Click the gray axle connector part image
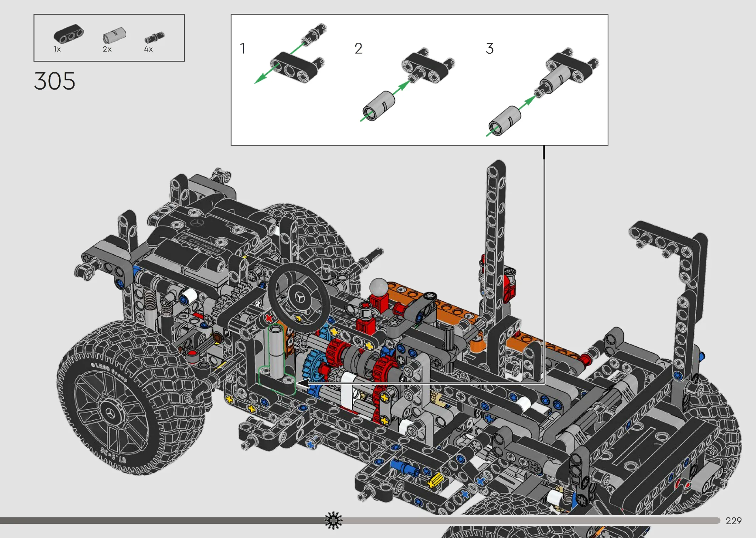Viewport: 756px width, 538px height. 114,35
